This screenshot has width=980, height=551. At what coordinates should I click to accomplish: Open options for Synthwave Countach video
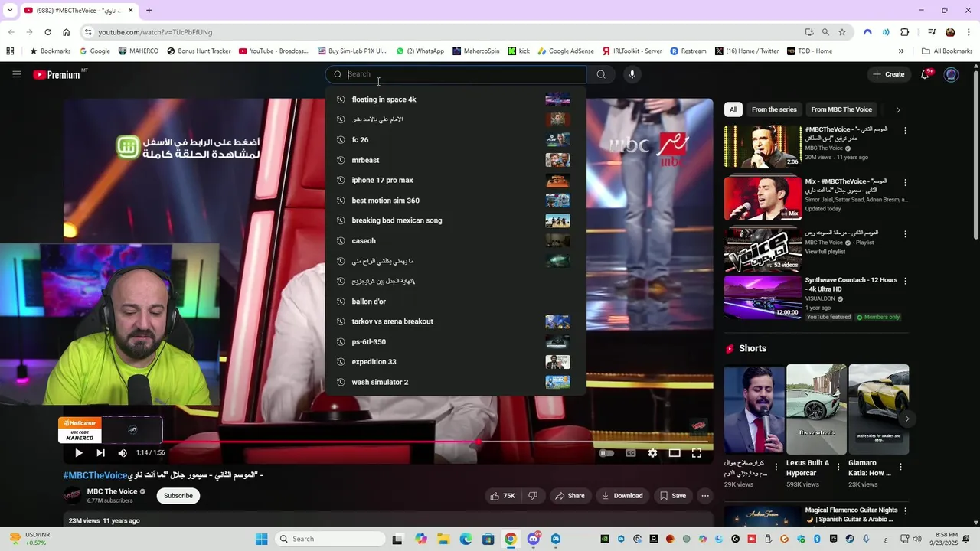(905, 281)
